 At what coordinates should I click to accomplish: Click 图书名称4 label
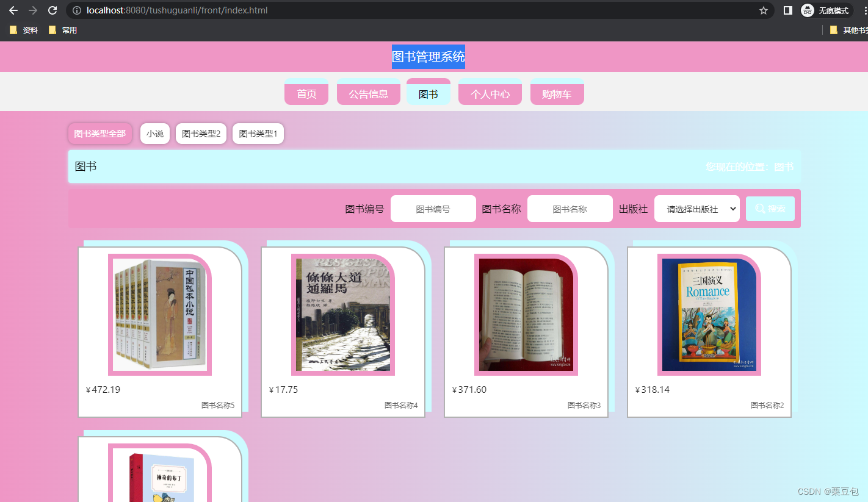(401, 406)
